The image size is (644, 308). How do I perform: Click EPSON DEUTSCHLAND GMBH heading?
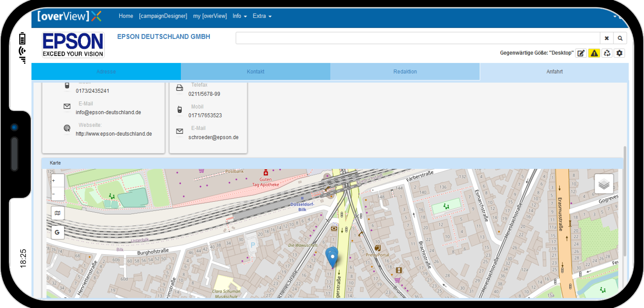pos(164,37)
